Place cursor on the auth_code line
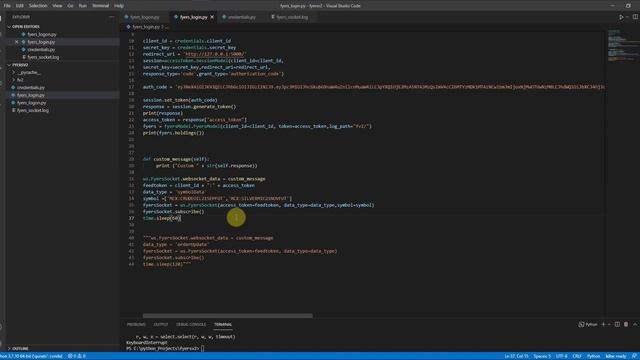The height and width of the screenshot is (360, 640). (x=373, y=87)
